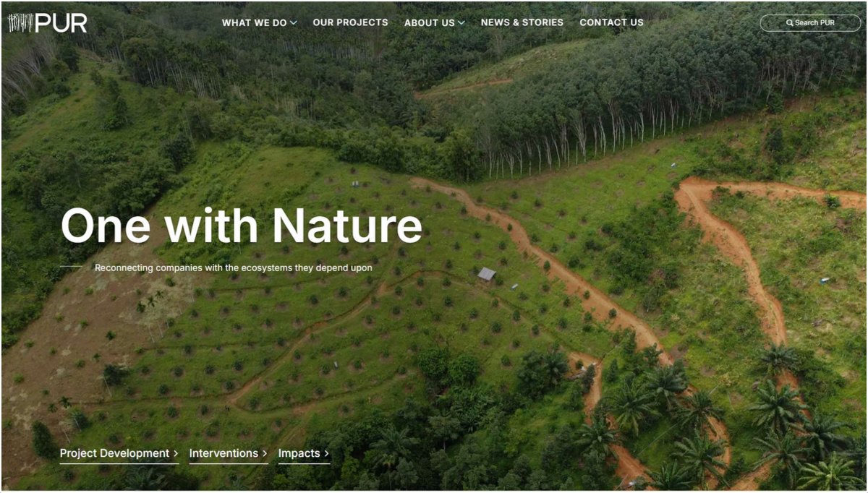Click the small hut in the hero photo
868x493 pixels.
click(x=487, y=274)
